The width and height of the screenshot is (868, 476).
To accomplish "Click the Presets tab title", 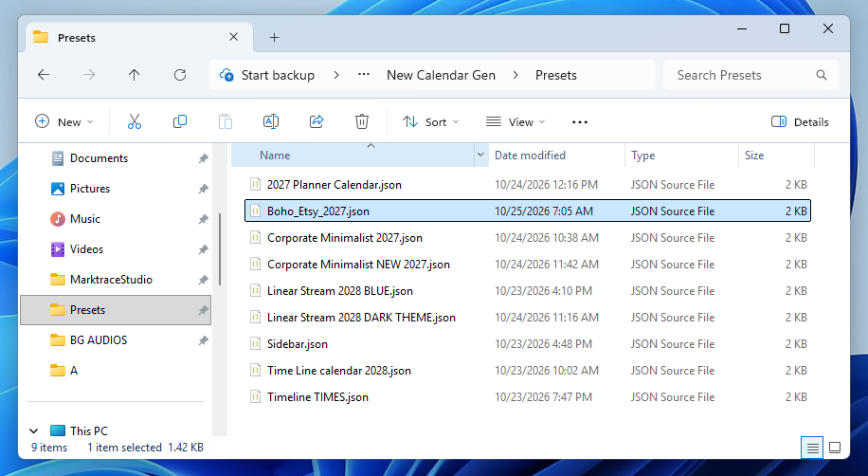I will (77, 38).
